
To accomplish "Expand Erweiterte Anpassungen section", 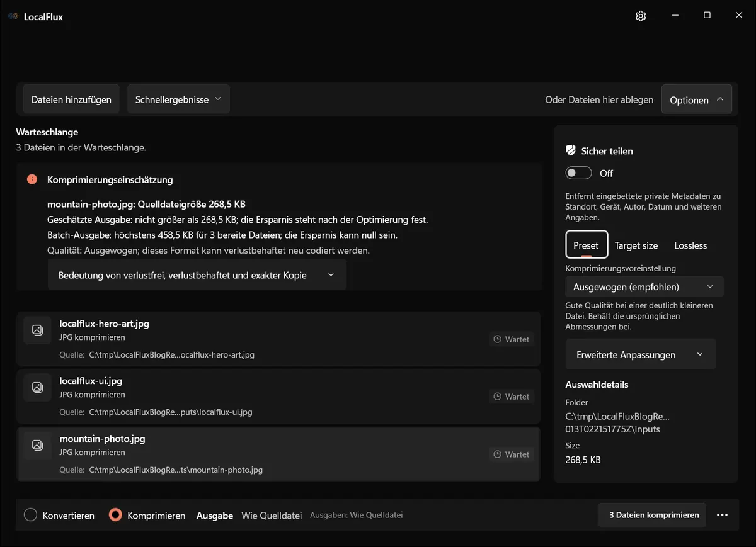I will click(x=641, y=354).
